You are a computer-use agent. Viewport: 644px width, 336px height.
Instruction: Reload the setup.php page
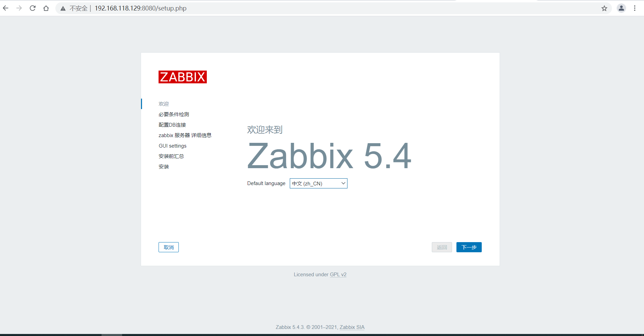tap(33, 8)
